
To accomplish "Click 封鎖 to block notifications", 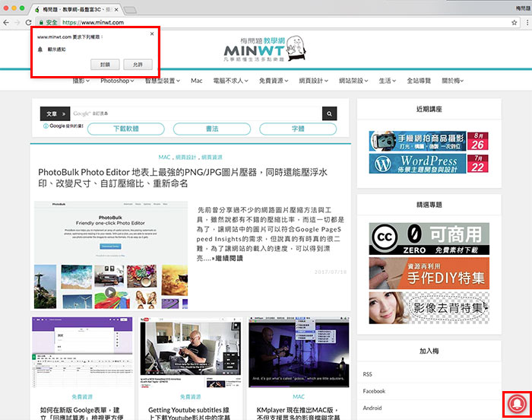I will tap(105, 65).
